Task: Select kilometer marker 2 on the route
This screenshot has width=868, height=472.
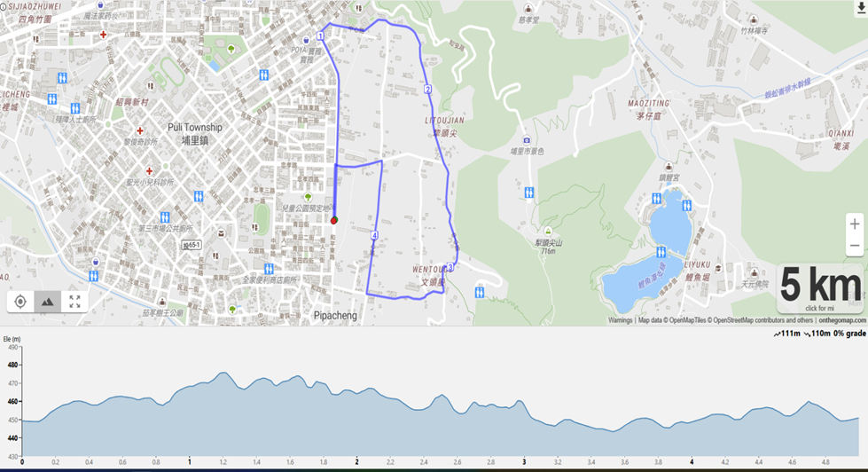Action: (427, 90)
